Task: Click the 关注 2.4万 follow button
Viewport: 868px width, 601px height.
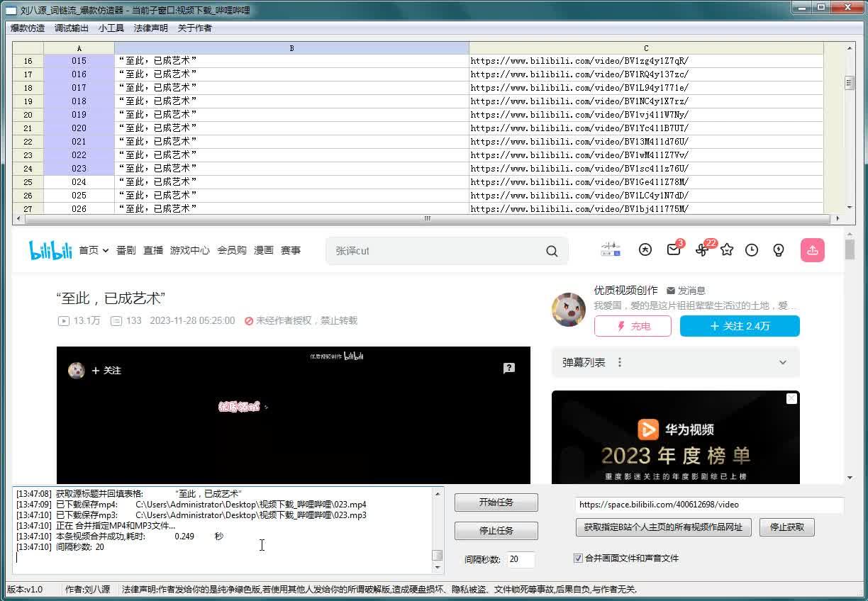Action: click(x=740, y=326)
